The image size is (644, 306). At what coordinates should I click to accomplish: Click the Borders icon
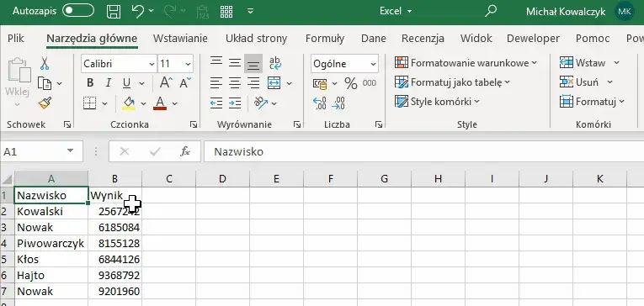pyautogui.click(x=89, y=103)
